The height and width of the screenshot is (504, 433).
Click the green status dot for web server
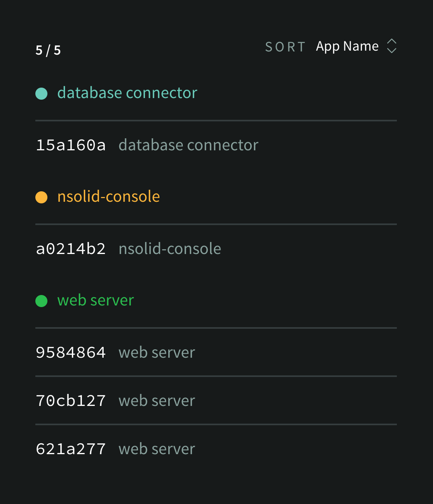coord(41,301)
